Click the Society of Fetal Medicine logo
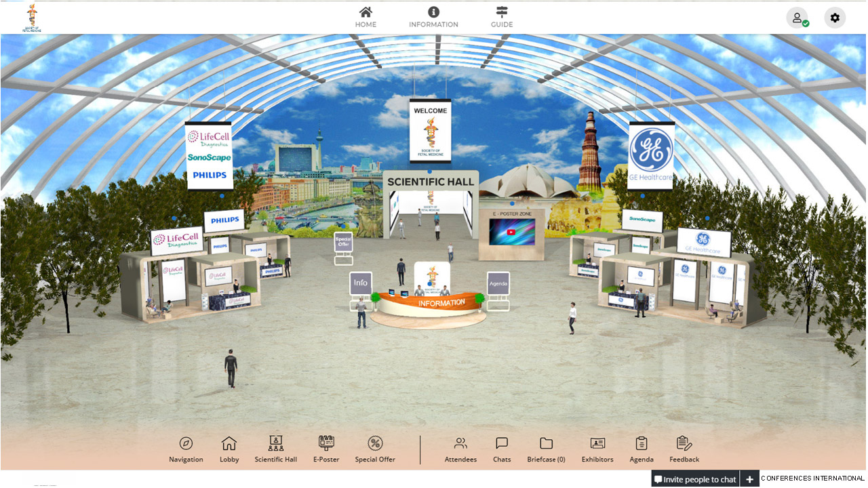Viewport: 868px width, 488px height. coord(31,18)
